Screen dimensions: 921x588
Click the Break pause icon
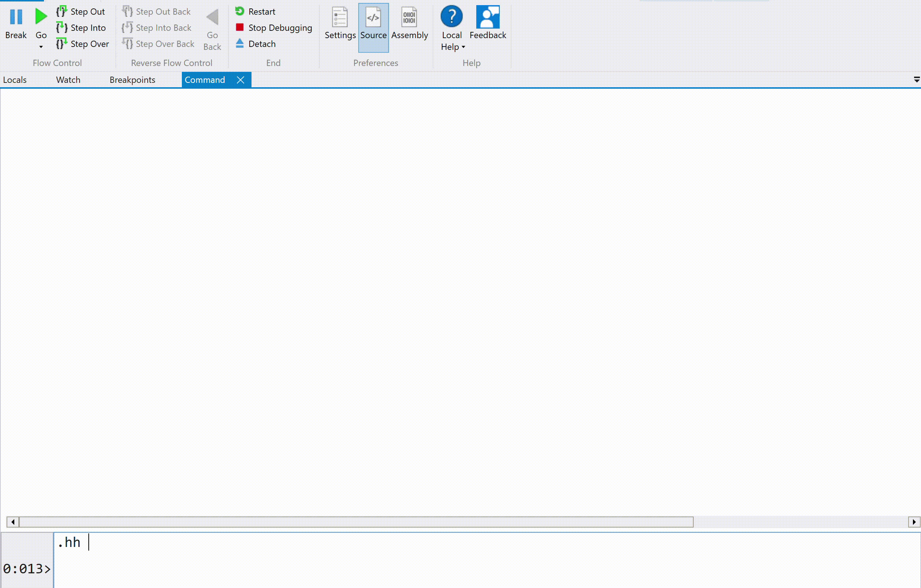[16, 16]
